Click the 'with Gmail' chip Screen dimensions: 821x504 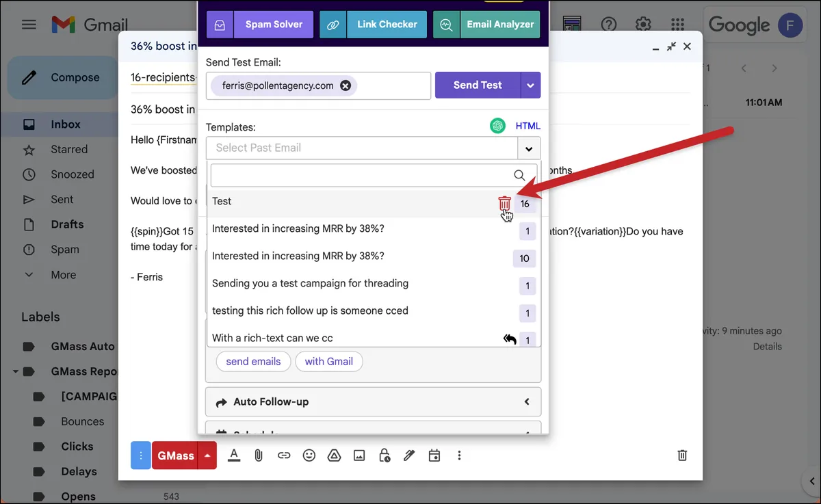pyautogui.click(x=329, y=362)
